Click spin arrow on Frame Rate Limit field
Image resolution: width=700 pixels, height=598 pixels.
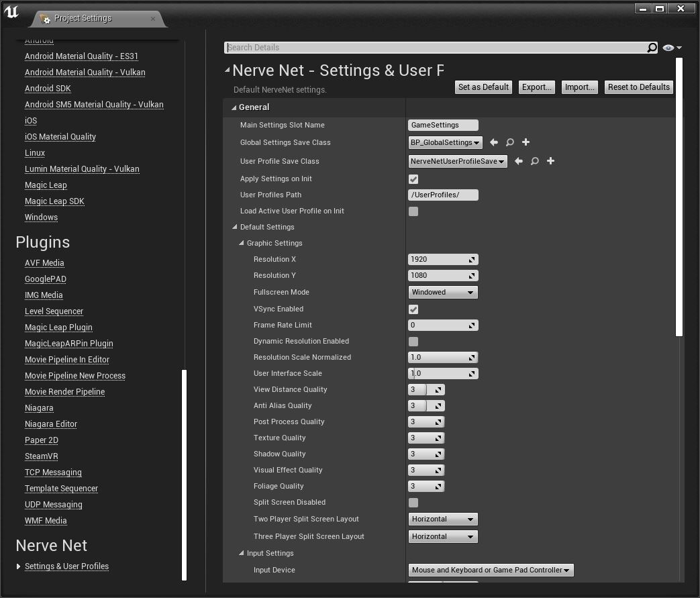[472, 325]
